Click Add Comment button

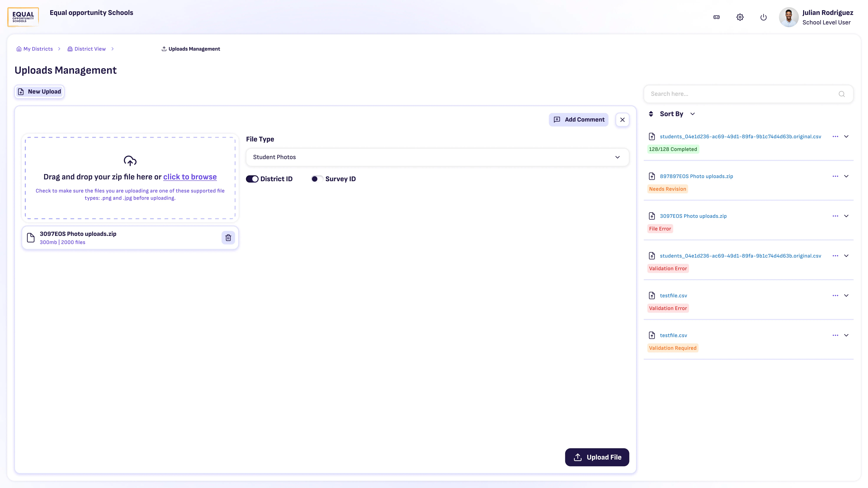(x=579, y=120)
